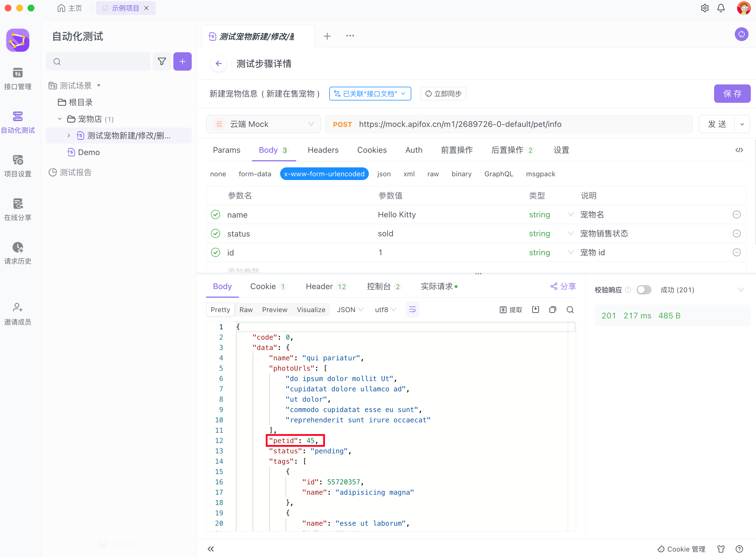
Task: Open 请求历史 in sidebar
Action: [x=18, y=253]
